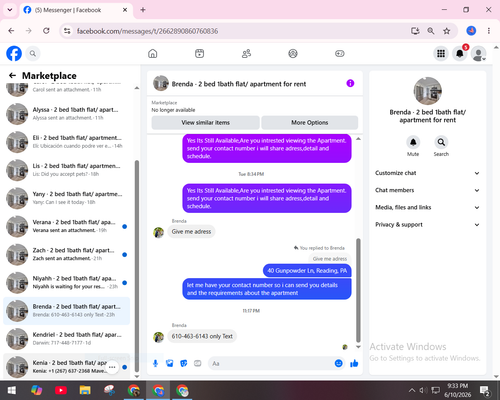Send a thumbs-up like
The width and height of the screenshot is (500, 400).
click(x=354, y=363)
